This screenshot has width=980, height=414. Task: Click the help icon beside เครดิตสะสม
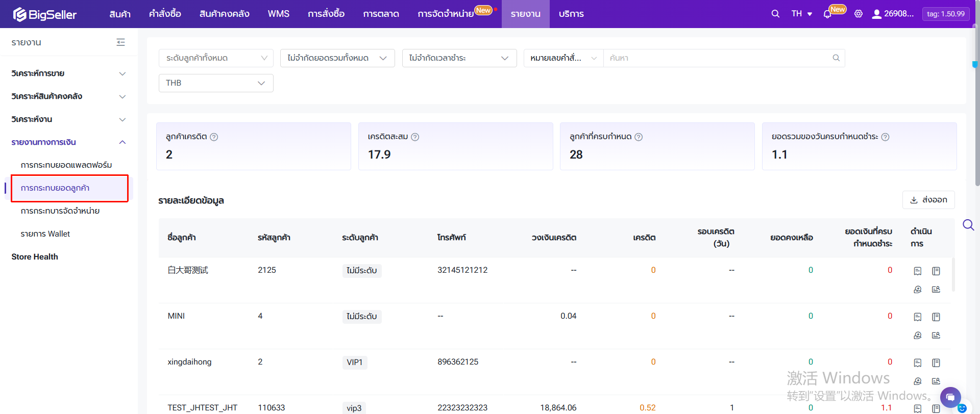(x=415, y=137)
